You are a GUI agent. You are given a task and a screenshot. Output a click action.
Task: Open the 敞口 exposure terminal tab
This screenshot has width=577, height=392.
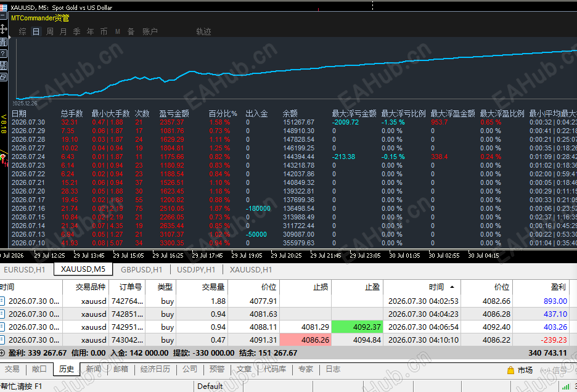point(39,369)
